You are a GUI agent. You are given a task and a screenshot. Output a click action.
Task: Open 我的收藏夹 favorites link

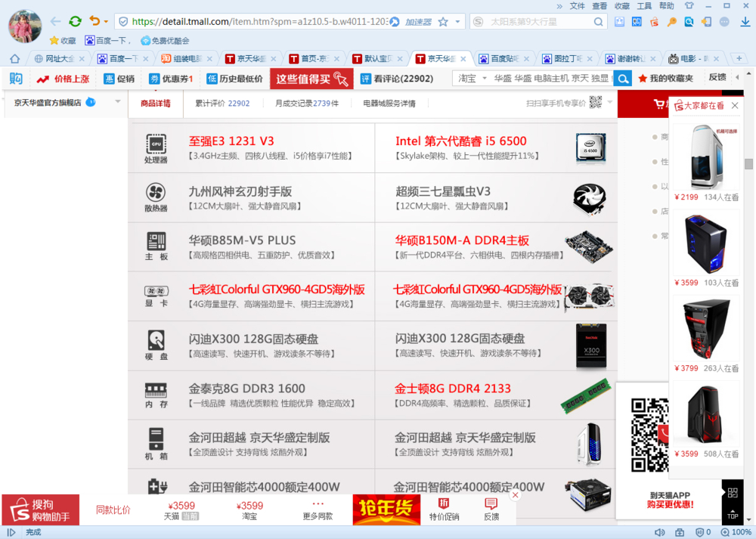pyautogui.click(x=665, y=79)
